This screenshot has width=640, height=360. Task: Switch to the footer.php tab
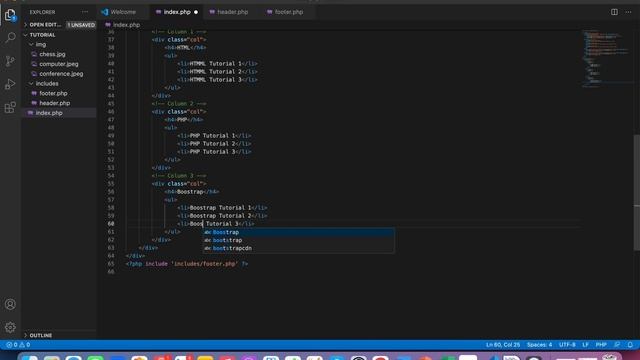click(289, 12)
